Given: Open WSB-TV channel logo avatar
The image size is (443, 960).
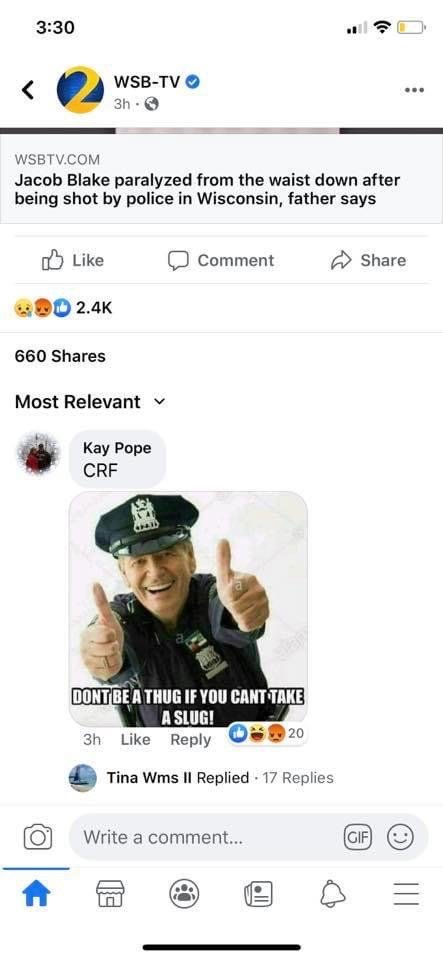Looking at the screenshot, I should (80, 89).
